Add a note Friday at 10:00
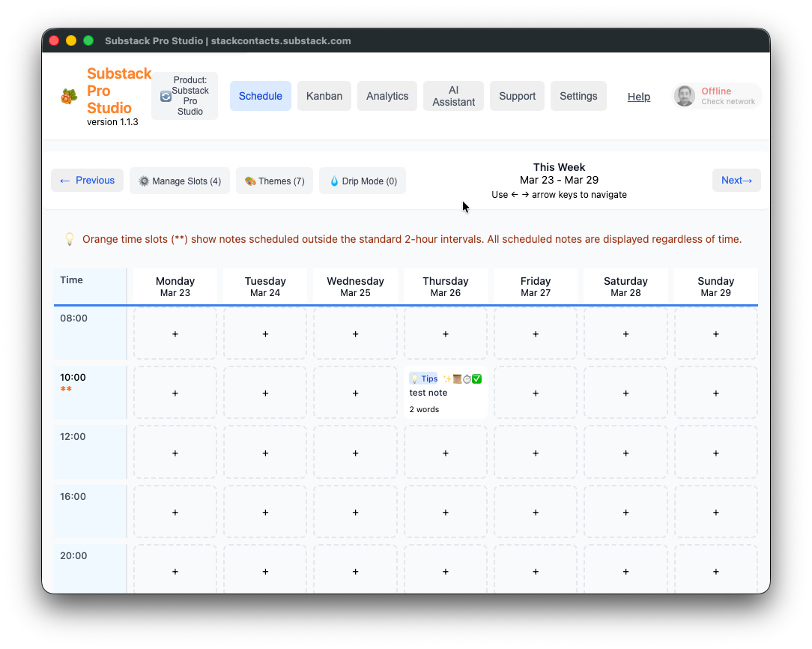Viewport: 812px width, 649px height. coord(536,393)
